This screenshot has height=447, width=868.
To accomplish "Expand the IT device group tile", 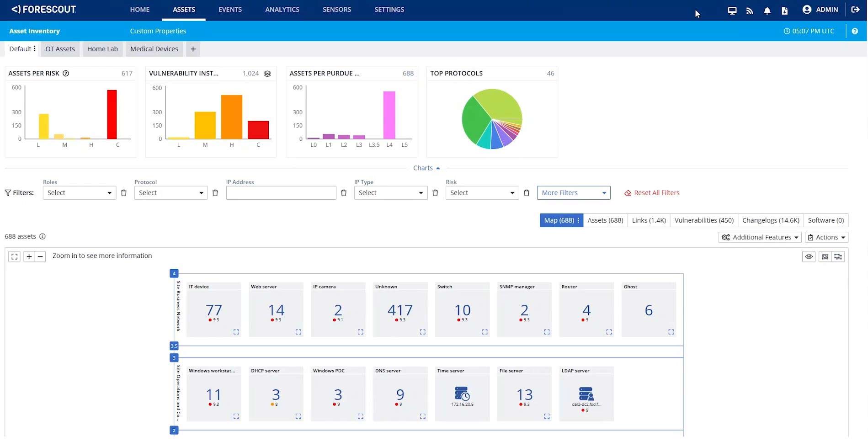I will tap(236, 332).
